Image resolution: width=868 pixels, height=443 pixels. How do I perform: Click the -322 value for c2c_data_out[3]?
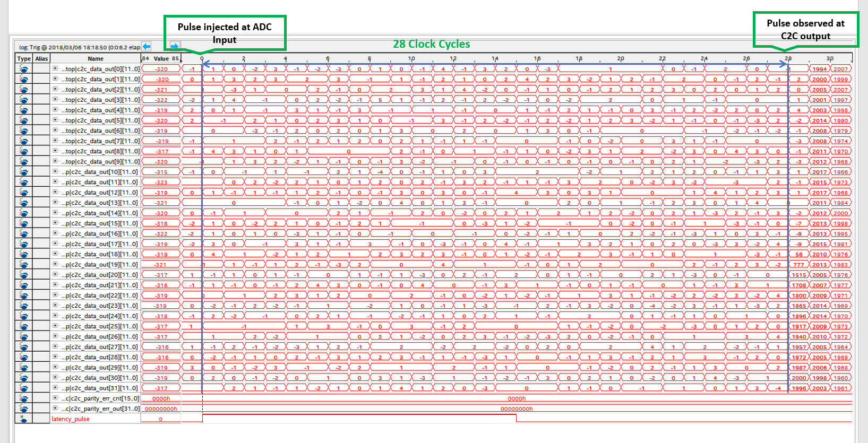tap(161, 100)
